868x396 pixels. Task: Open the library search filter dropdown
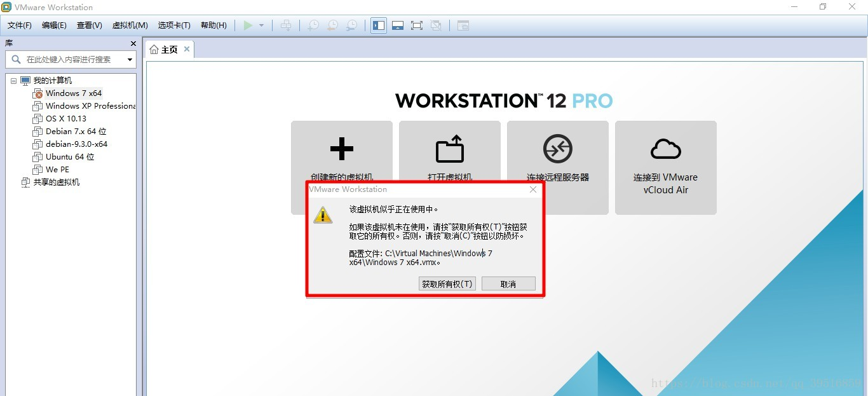(130, 60)
